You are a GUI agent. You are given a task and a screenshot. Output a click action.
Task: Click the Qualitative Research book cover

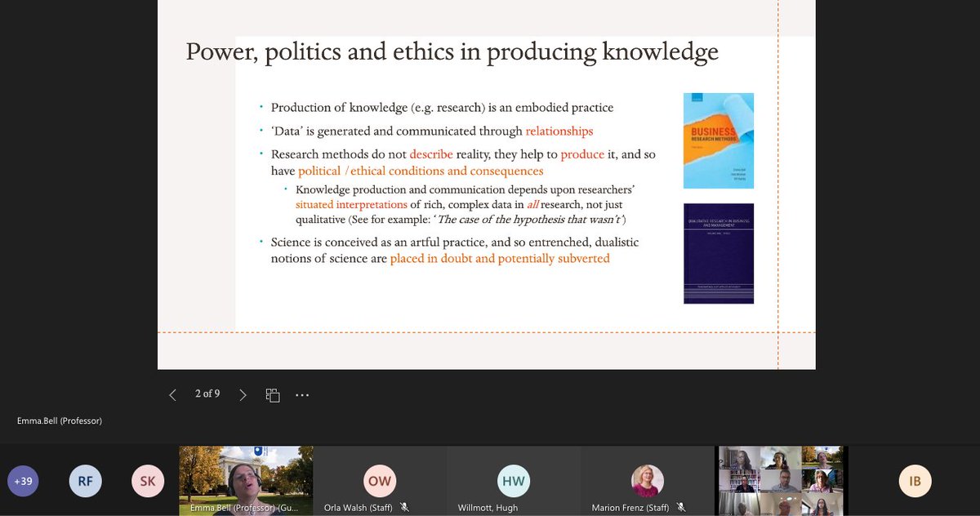(719, 253)
